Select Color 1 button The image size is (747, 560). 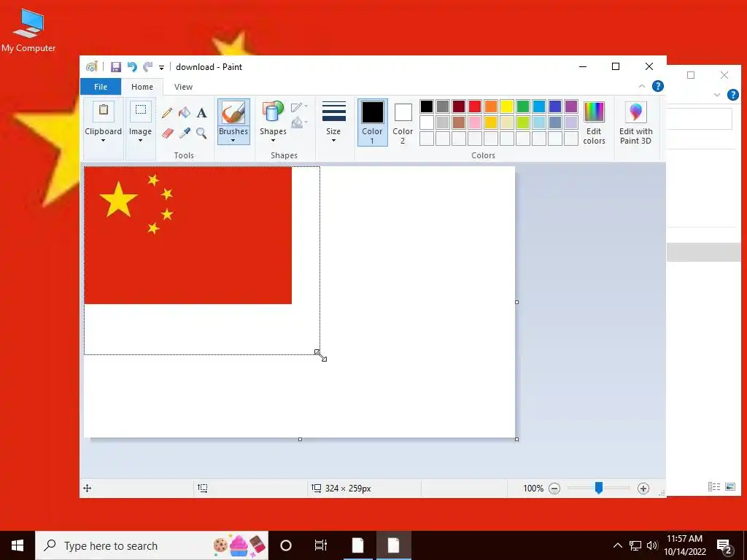(x=372, y=122)
